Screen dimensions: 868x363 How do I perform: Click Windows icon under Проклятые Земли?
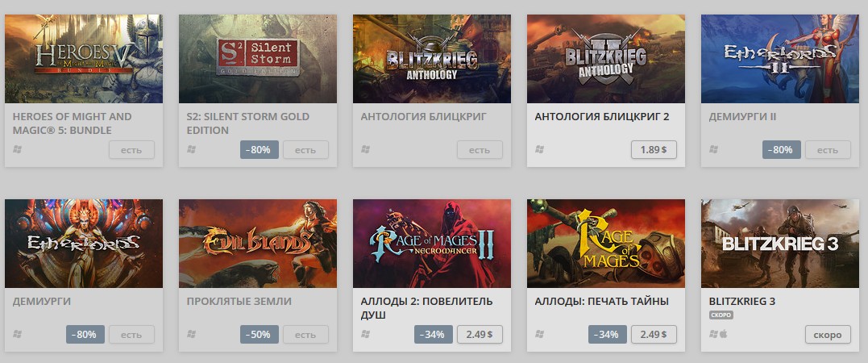(x=192, y=334)
